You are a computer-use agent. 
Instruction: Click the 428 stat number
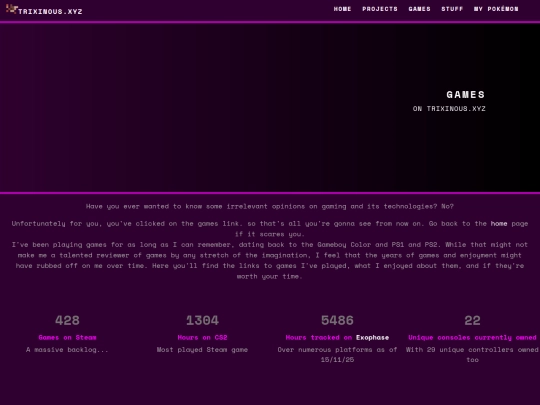pyautogui.click(x=68, y=320)
